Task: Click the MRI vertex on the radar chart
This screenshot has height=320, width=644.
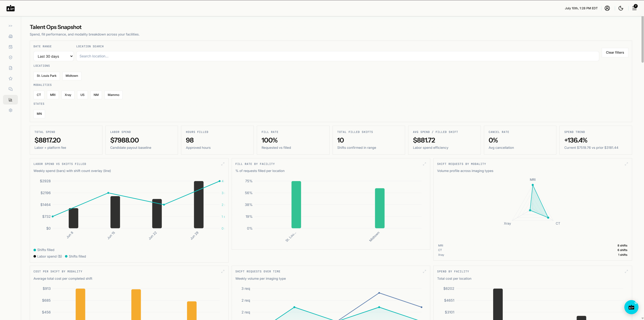Action: point(532,185)
